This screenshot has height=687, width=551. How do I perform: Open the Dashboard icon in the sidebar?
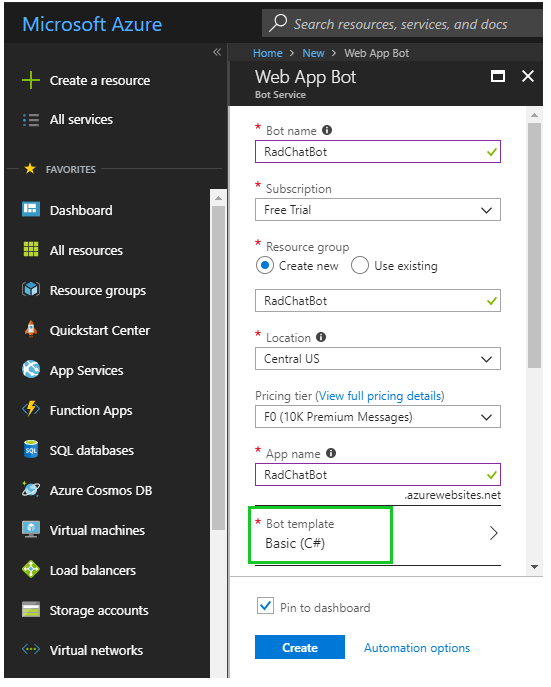(x=31, y=209)
